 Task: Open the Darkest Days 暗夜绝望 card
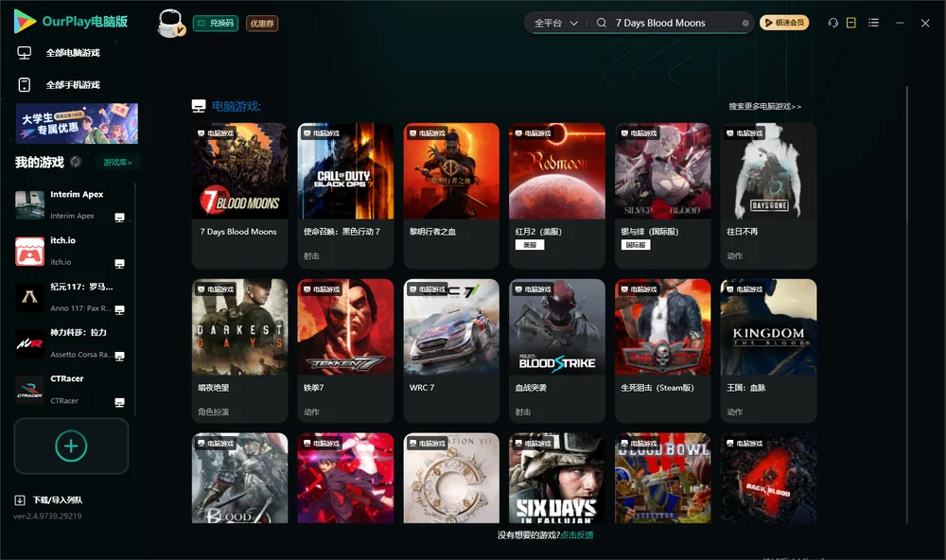[x=239, y=351]
